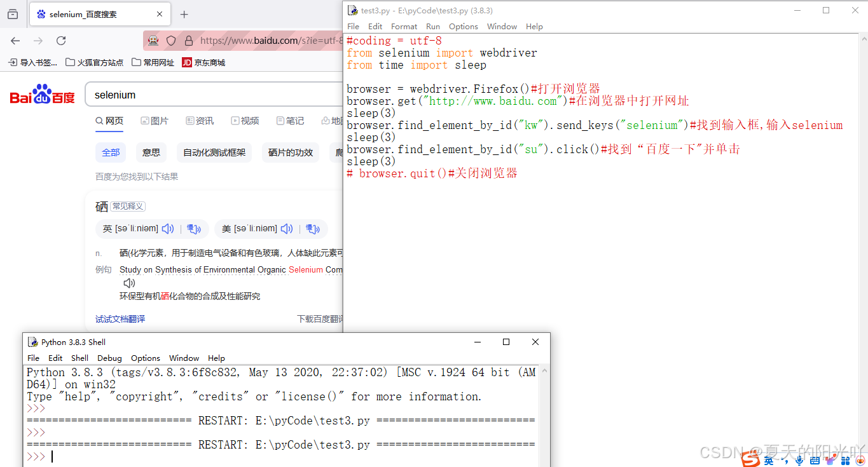
Task: Click the padlock site security icon
Action: [x=188, y=41]
